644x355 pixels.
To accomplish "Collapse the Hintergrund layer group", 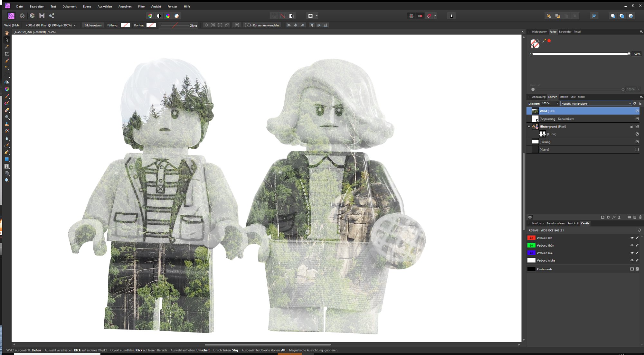I will (529, 127).
